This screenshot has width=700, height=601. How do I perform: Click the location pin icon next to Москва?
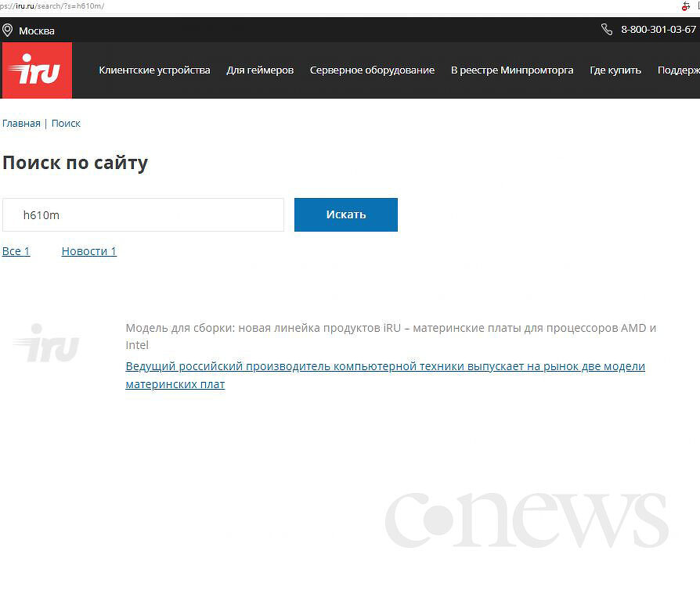[x=8, y=31]
